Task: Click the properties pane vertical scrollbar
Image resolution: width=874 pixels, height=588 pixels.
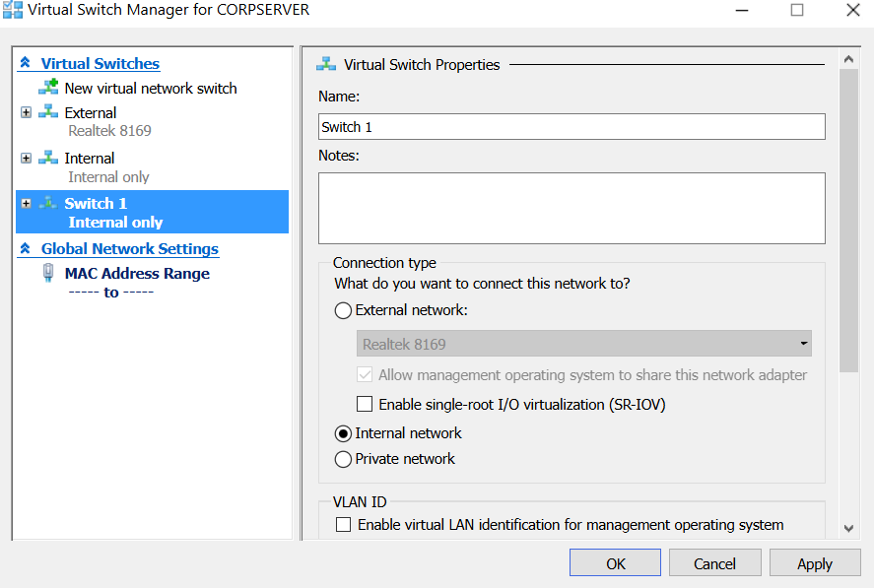Action: click(x=848, y=217)
